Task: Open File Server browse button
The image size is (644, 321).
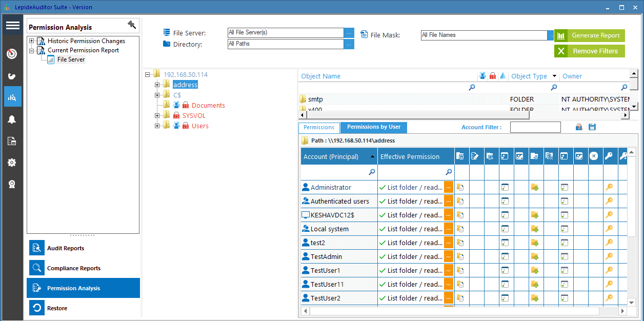Action: point(349,32)
